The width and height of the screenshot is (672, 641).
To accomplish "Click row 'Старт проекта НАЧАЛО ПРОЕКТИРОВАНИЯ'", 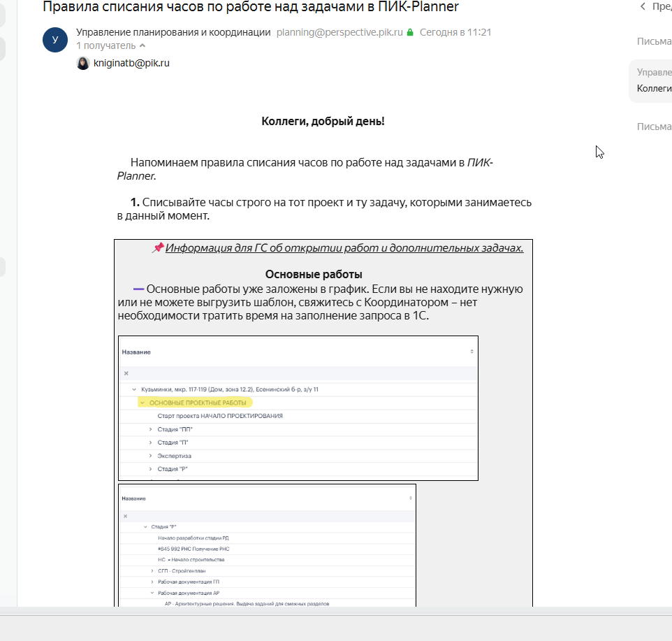I will (x=220, y=416).
